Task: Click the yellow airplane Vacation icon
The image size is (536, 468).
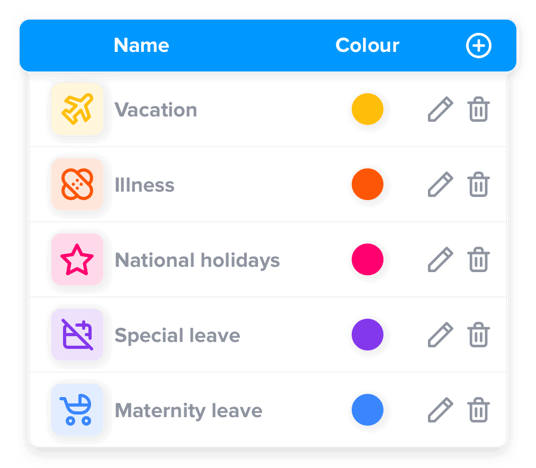Action: (77, 109)
